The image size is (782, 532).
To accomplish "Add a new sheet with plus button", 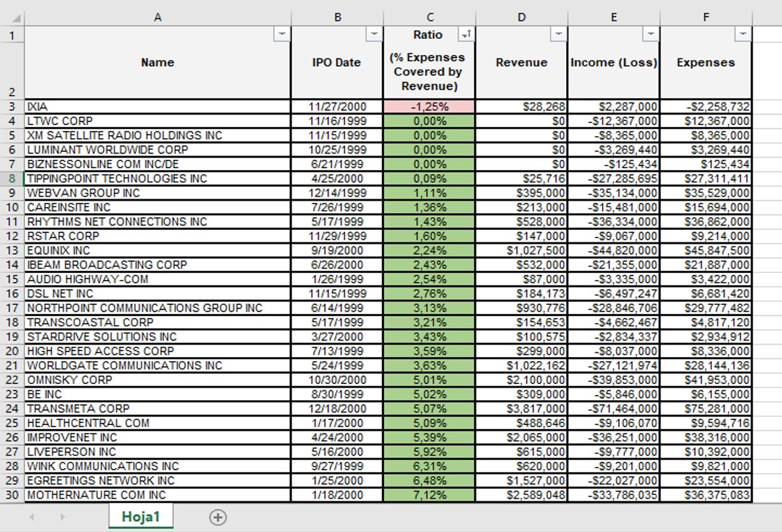I will tap(218, 517).
